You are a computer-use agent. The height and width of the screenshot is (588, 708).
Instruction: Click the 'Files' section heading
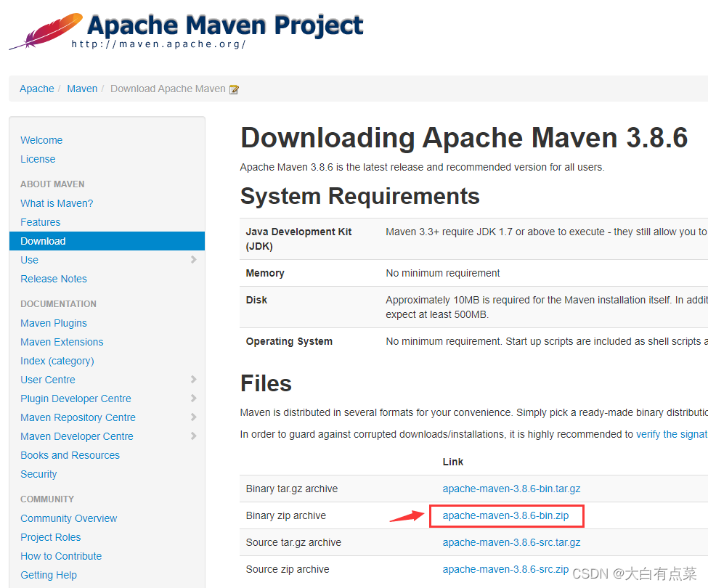[266, 383]
